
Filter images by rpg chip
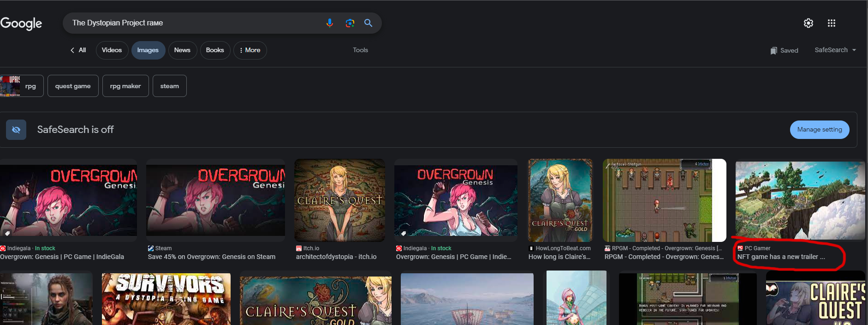(22, 86)
